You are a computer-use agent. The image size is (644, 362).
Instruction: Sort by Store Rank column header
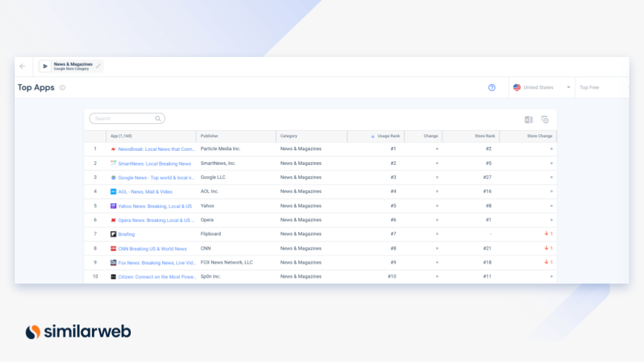point(484,136)
